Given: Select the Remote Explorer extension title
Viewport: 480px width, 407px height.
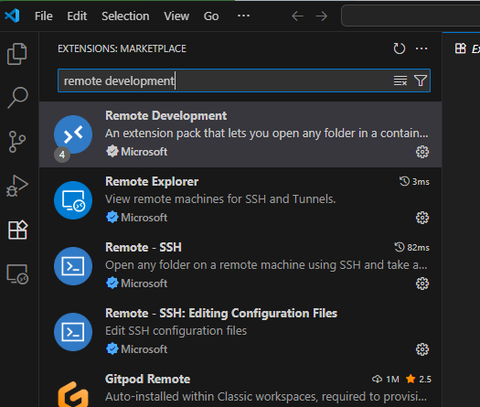Looking at the screenshot, I should [x=152, y=182].
